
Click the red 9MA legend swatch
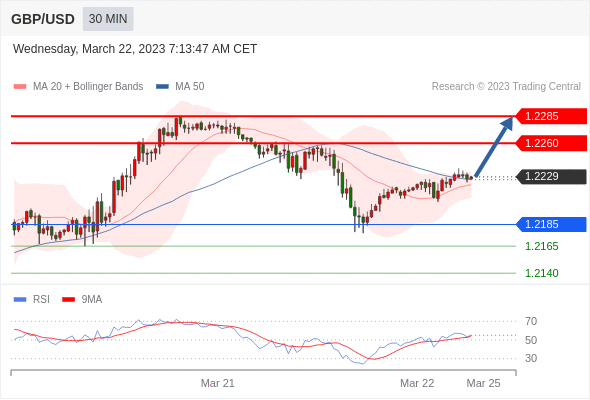68,300
